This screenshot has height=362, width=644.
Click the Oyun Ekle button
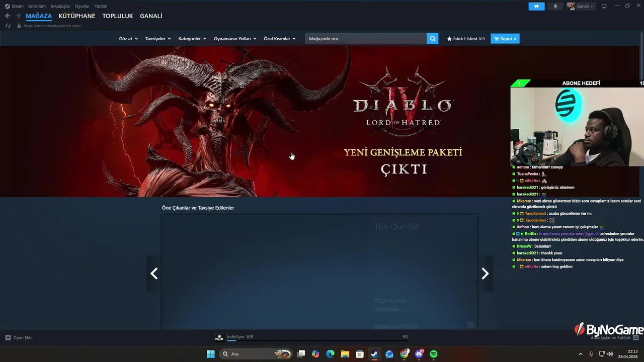[19, 338]
